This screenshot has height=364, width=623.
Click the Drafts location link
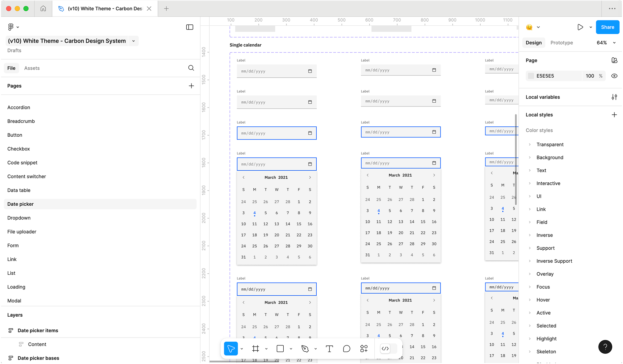click(x=14, y=50)
